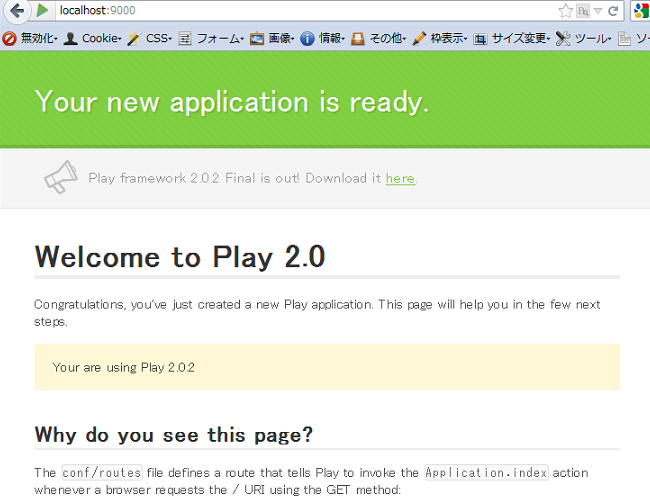Open the address bar history dropdown arrow
Image resolution: width=650 pixels, height=502 pixels.
[597, 11]
